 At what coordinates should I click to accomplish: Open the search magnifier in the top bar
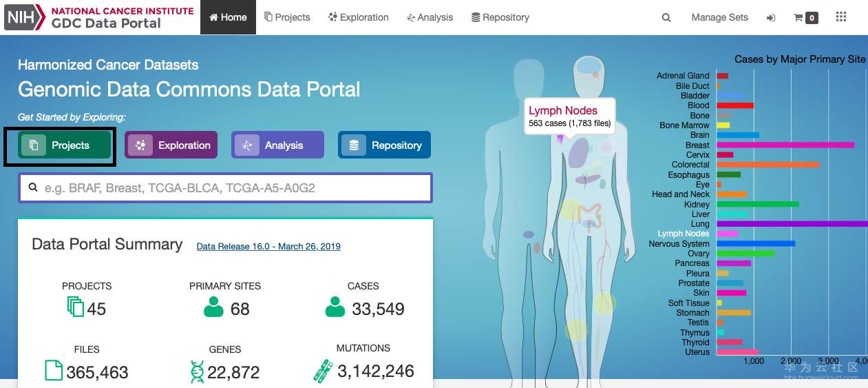[x=666, y=18]
